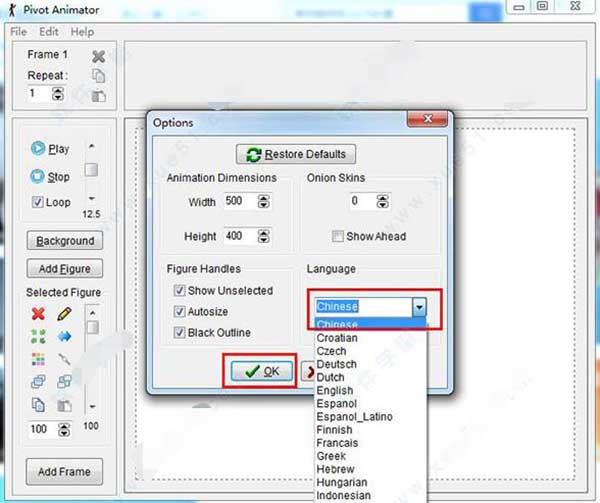Image resolution: width=600 pixels, height=503 pixels.
Task: Click the Language combo box text field
Action: (363, 307)
